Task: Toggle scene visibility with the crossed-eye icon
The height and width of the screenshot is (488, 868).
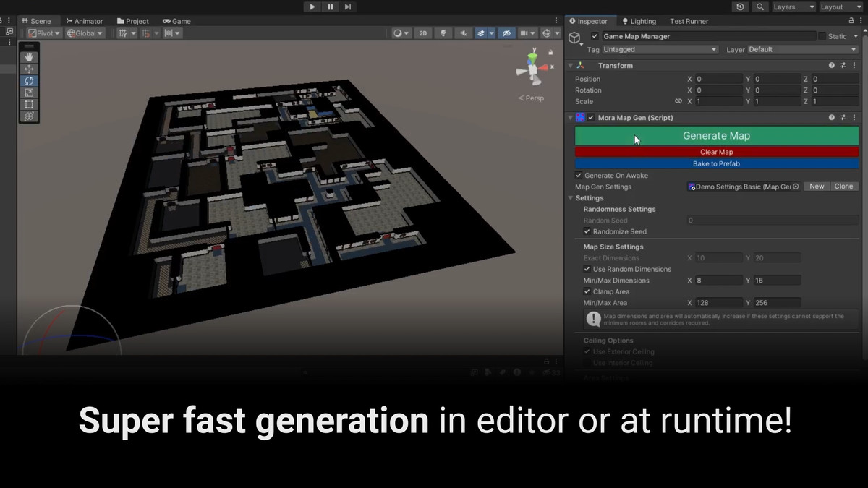Action: click(507, 33)
